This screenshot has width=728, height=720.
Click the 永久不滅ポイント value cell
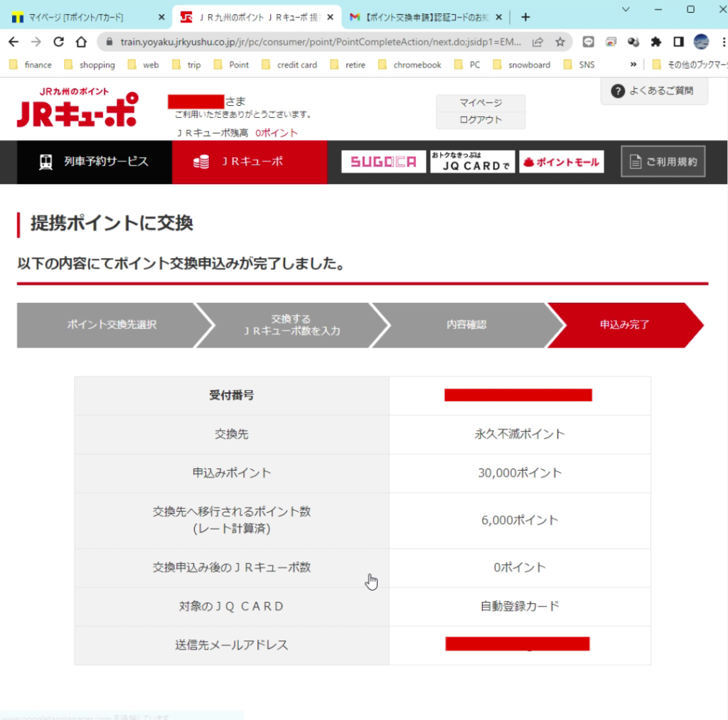520,434
